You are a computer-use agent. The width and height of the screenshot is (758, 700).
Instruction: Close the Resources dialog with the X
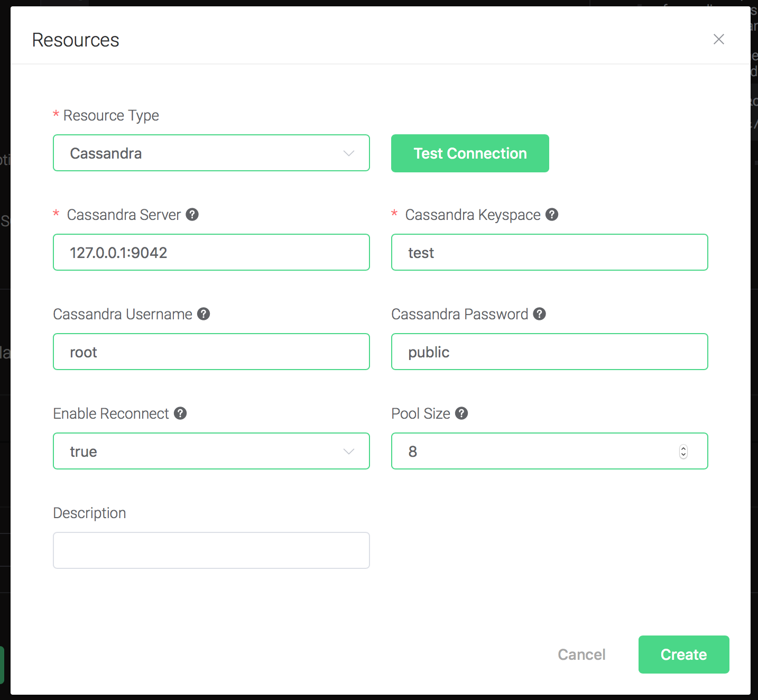click(718, 40)
